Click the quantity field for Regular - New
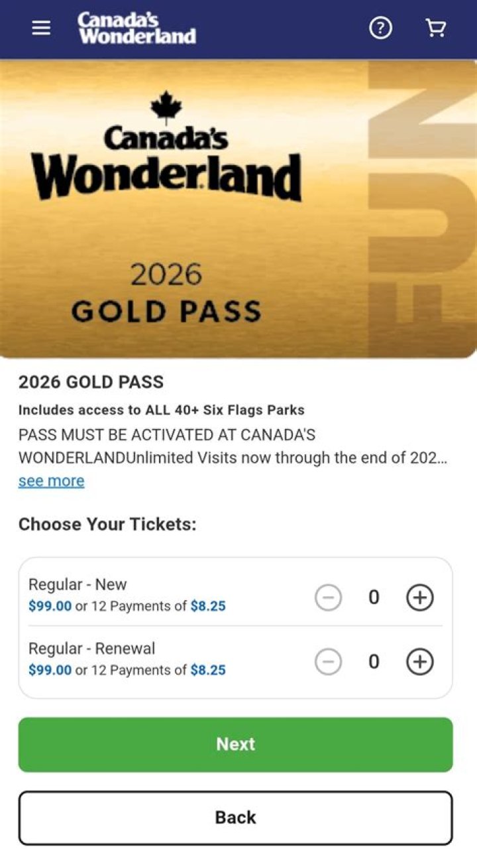This screenshot has height=868, width=477. (374, 597)
